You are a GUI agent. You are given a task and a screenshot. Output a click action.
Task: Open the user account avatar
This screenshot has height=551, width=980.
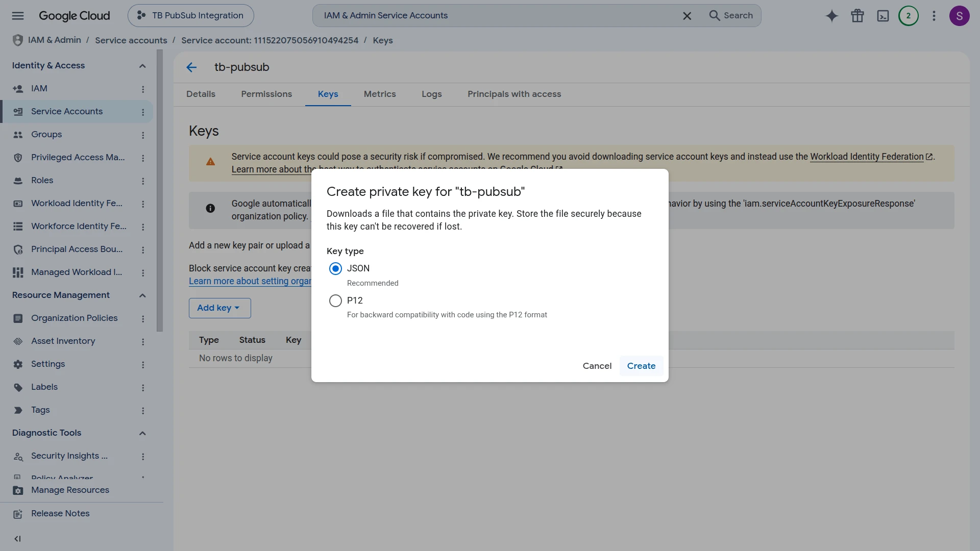[960, 16]
